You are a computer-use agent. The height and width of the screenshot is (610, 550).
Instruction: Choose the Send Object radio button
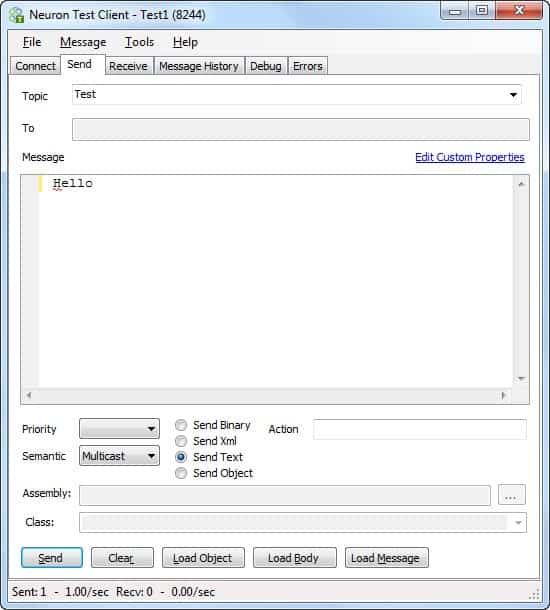pos(181,473)
